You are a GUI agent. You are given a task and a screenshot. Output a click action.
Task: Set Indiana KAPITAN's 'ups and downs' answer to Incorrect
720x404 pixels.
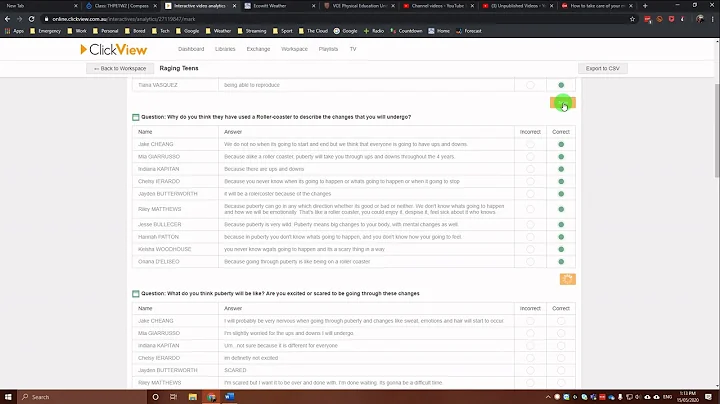coord(530,169)
